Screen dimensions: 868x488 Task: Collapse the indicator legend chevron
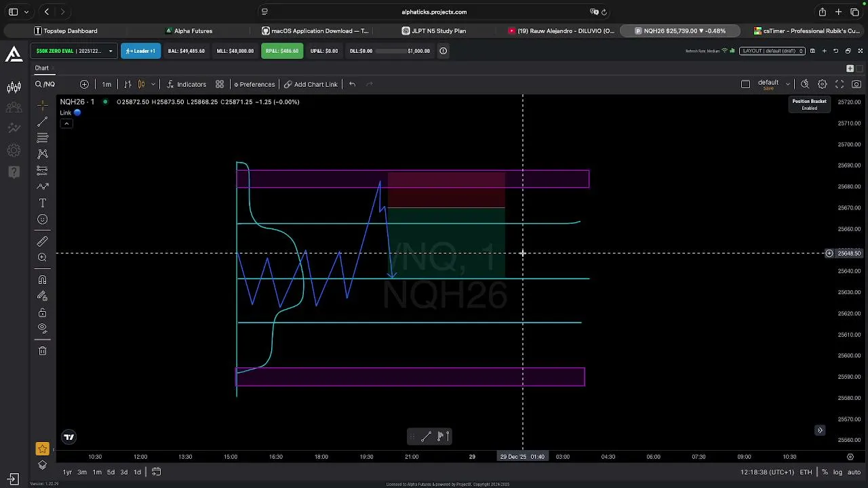click(x=66, y=123)
